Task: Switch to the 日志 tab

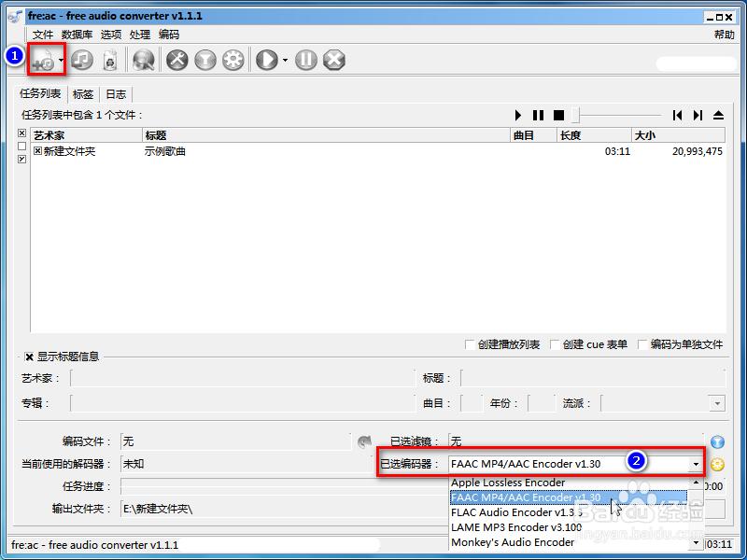Action: [x=115, y=94]
